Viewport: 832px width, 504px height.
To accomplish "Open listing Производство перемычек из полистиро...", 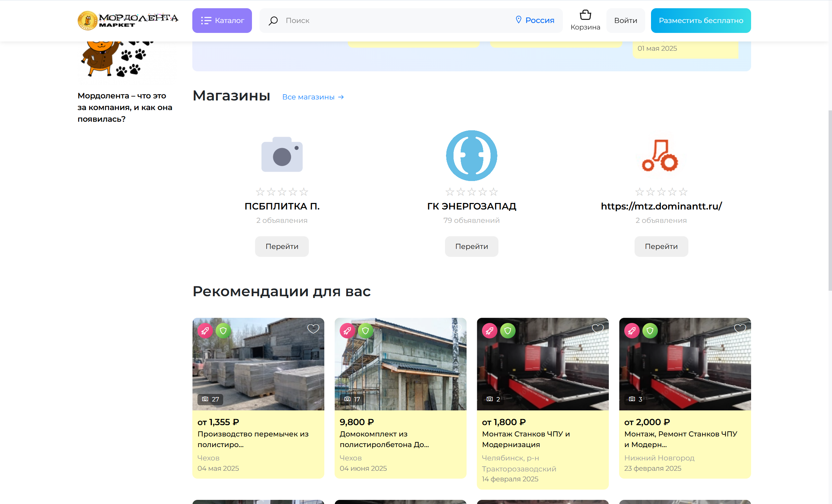I will click(x=253, y=439).
